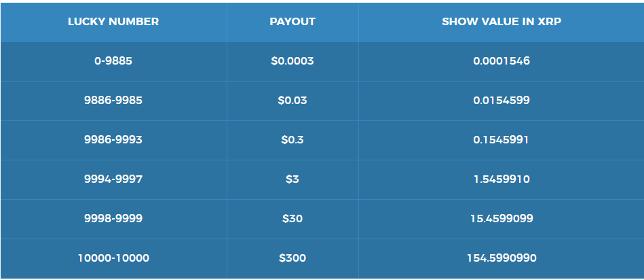Click the $30 payout cell
The width and height of the screenshot is (644, 280).
pyautogui.click(x=292, y=219)
